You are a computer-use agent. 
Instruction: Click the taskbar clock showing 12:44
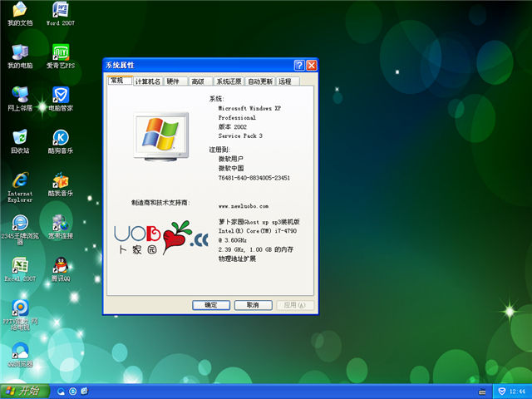click(517, 392)
